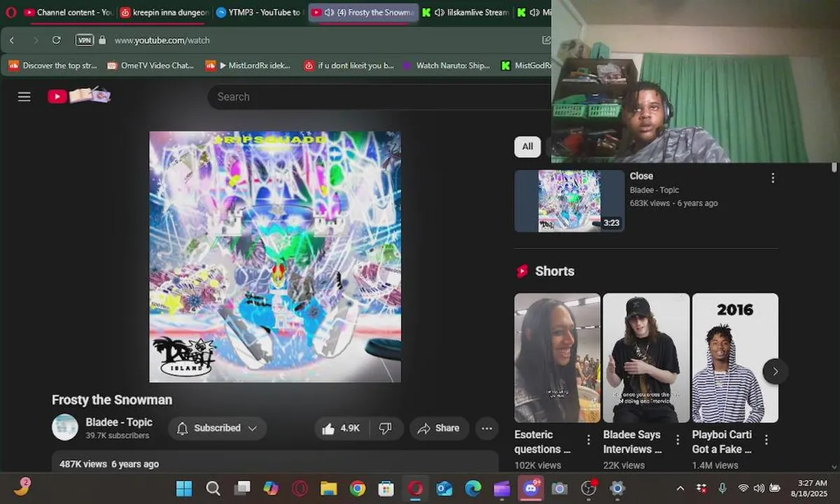Click the YouTube logo
The height and width of the screenshot is (504, 840).
(79, 96)
